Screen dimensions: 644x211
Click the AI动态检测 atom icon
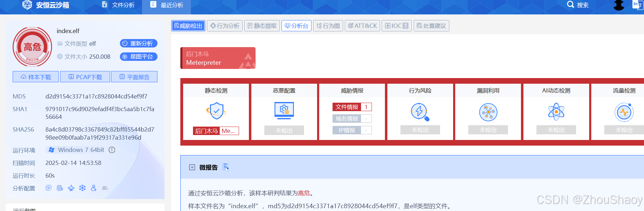pos(556,112)
